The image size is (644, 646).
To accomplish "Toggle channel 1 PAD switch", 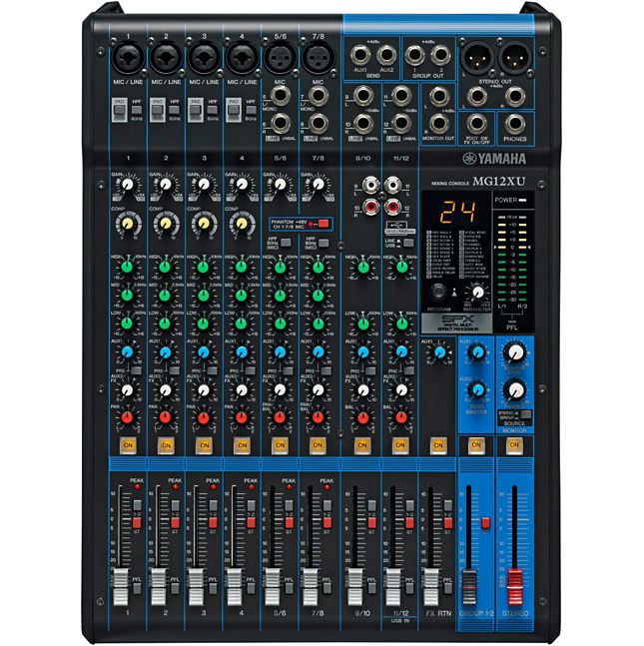I will point(120,110).
